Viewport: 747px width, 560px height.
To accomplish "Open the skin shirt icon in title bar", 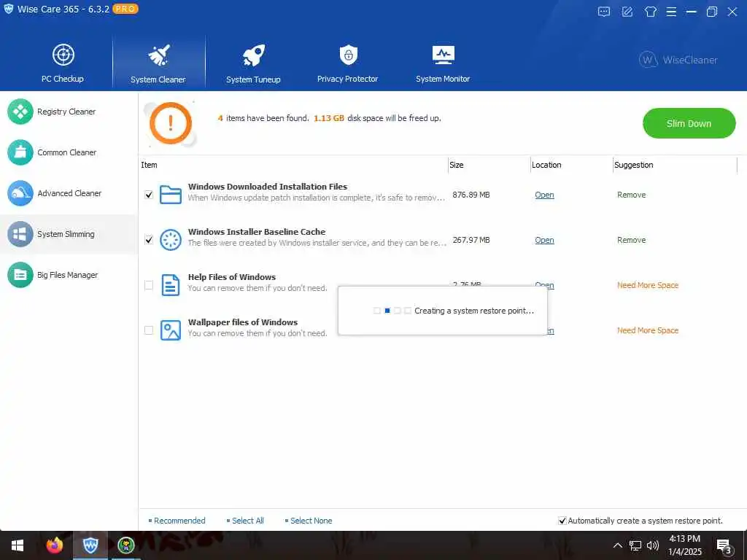I will tap(650, 12).
